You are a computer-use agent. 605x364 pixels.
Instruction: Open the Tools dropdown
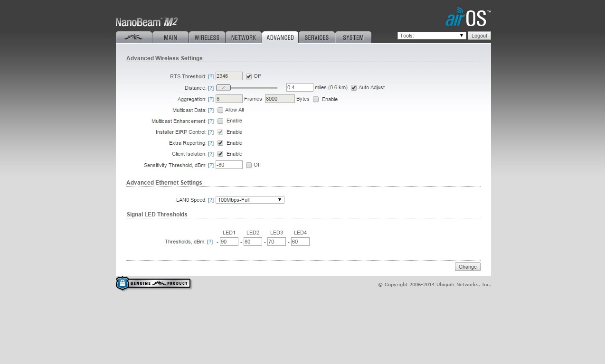pos(432,36)
